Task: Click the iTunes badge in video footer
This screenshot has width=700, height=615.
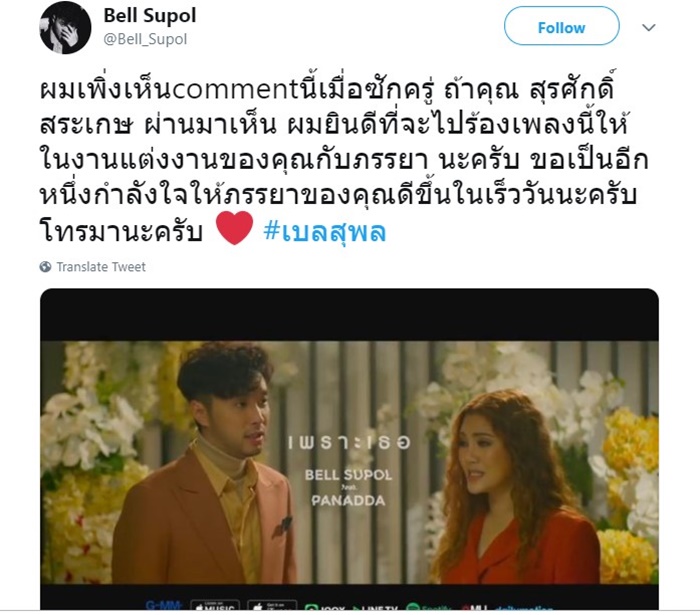Action: [272, 605]
